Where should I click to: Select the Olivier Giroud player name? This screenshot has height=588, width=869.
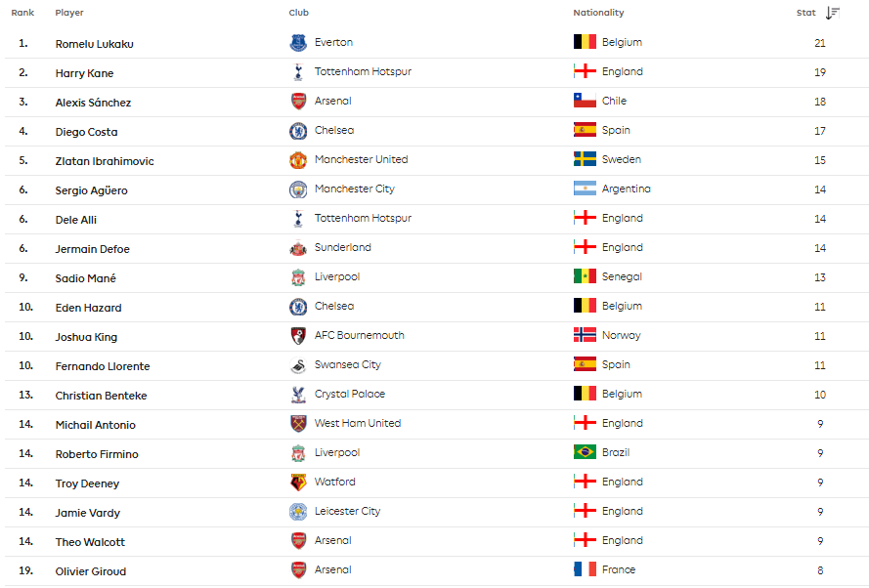click(90, 571)
